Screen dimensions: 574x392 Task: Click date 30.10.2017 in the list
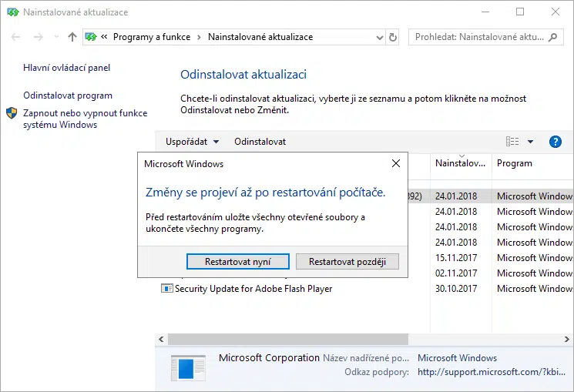pyautogui.click(x=456, y=289)
